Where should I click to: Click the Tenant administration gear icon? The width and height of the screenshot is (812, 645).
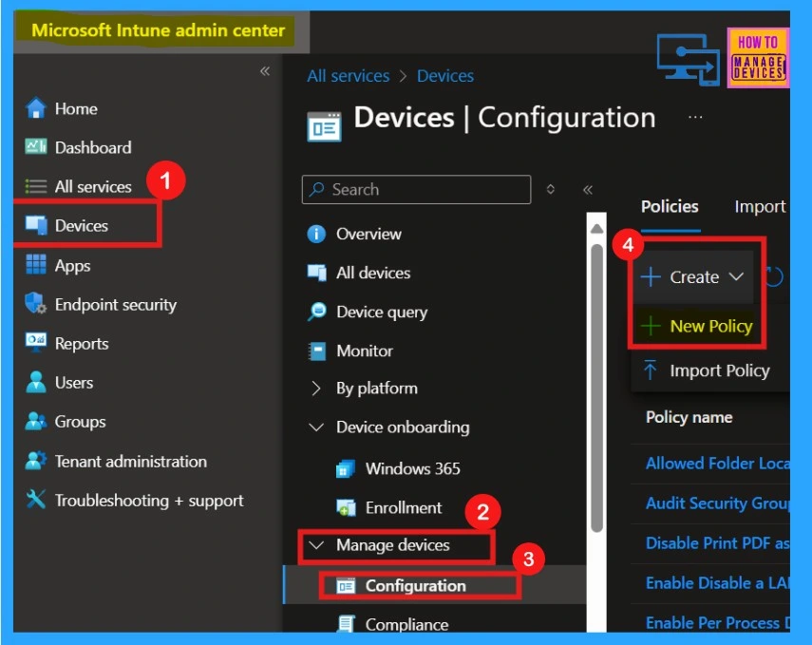click(x=36, y=461)
